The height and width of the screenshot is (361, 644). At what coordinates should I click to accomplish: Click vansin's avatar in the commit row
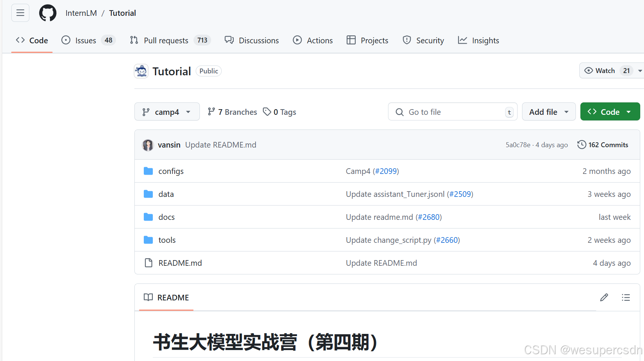(x=148, y=145)
